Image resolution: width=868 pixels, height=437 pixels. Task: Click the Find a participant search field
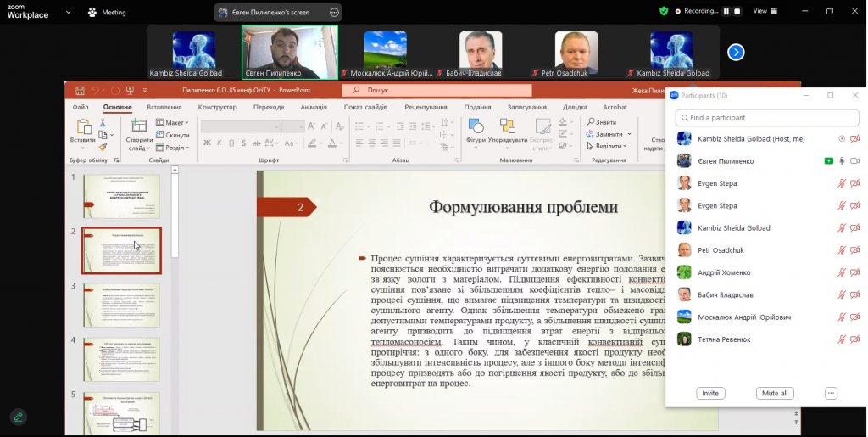[766, 117]
